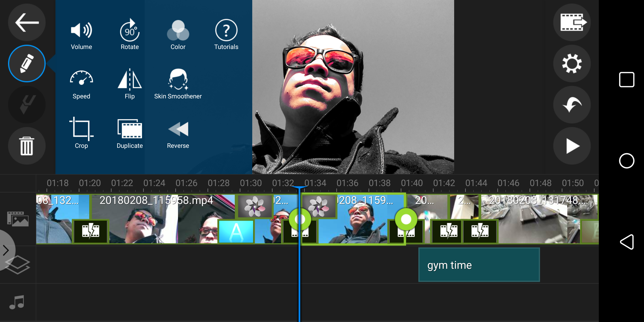The width and height of the screenshot is (644, 322).
Task: Tap timeline ruler at 01:48
Action: point(540,183)
